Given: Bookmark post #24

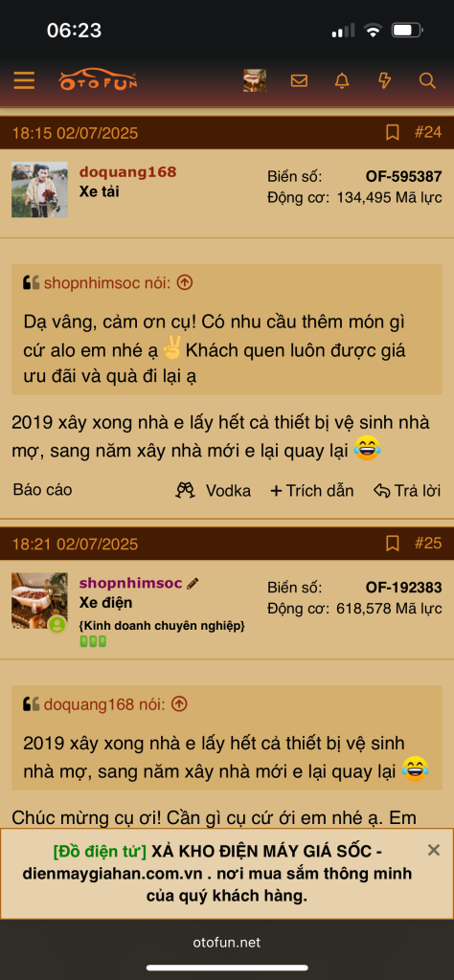Looking at the screenshot, I should click(392, 132).
